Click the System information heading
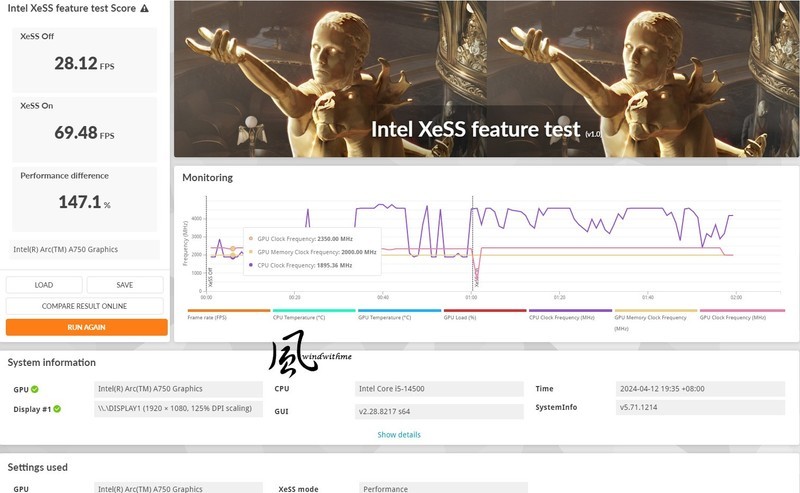 (52, 362)
